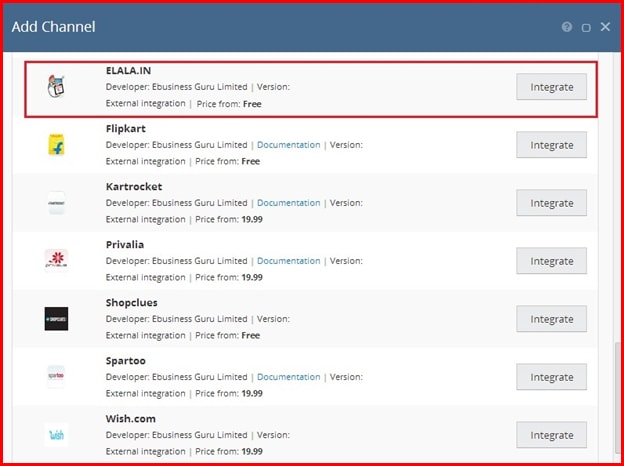This screenshot has height=466, width=624.
Task: Open Privalia Documentation link
Action: pos(289,261)
